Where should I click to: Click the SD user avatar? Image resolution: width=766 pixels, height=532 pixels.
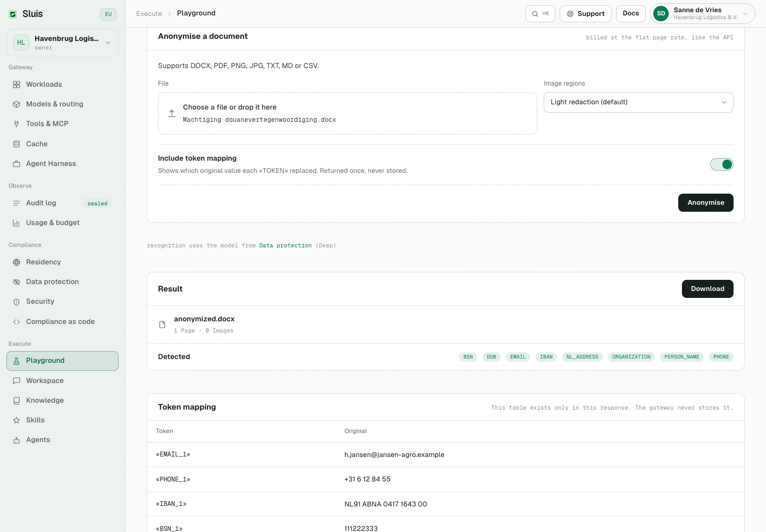(661, 14)
